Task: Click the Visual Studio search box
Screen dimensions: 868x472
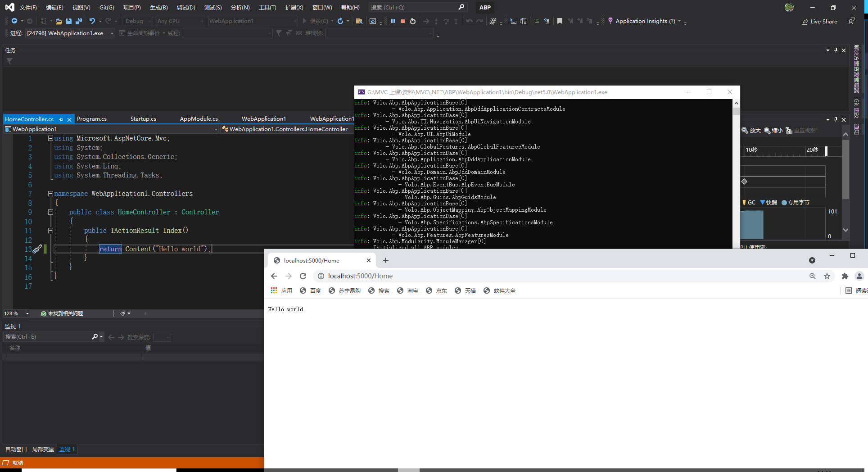Action: tap(413, 8)
